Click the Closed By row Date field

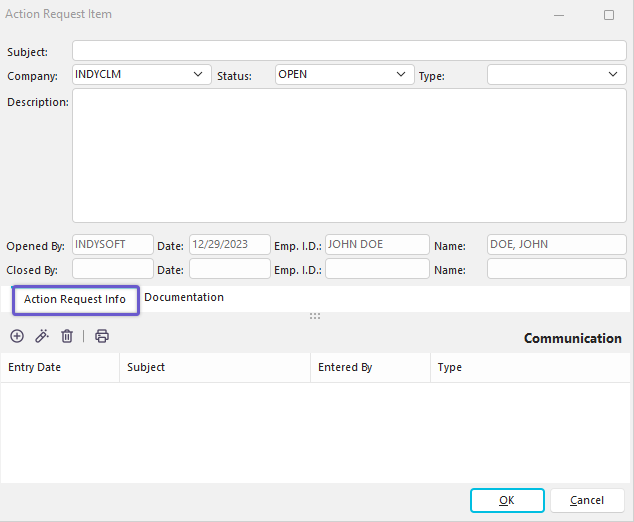click(x=230, y=269)
